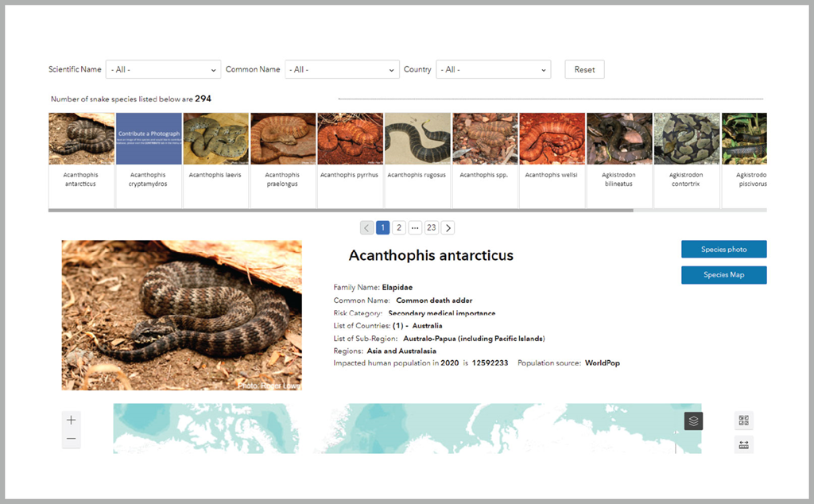814x504 pixels.
Task: Click the default extent icon on the map
Action: pyautogui.click(x=743, y=421)
